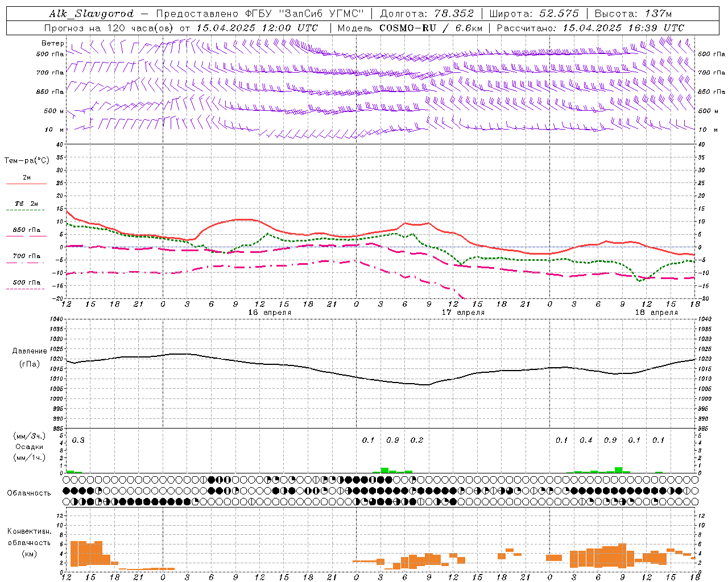Click the (км) unit under convective cloudiness
The width and height of the screenshot is (728, 582).
[29, 553]
